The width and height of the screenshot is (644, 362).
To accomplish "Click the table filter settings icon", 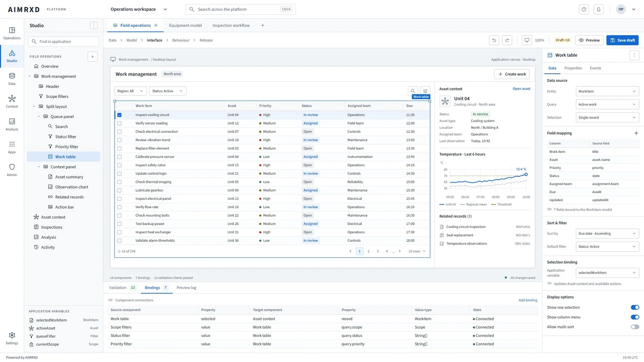I will click(425, 91).
